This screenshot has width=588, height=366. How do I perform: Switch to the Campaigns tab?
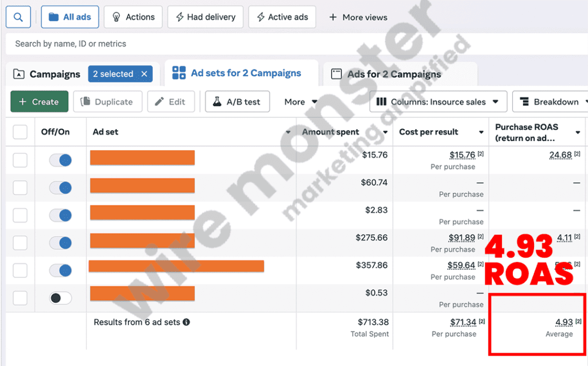tap(47, 74)
